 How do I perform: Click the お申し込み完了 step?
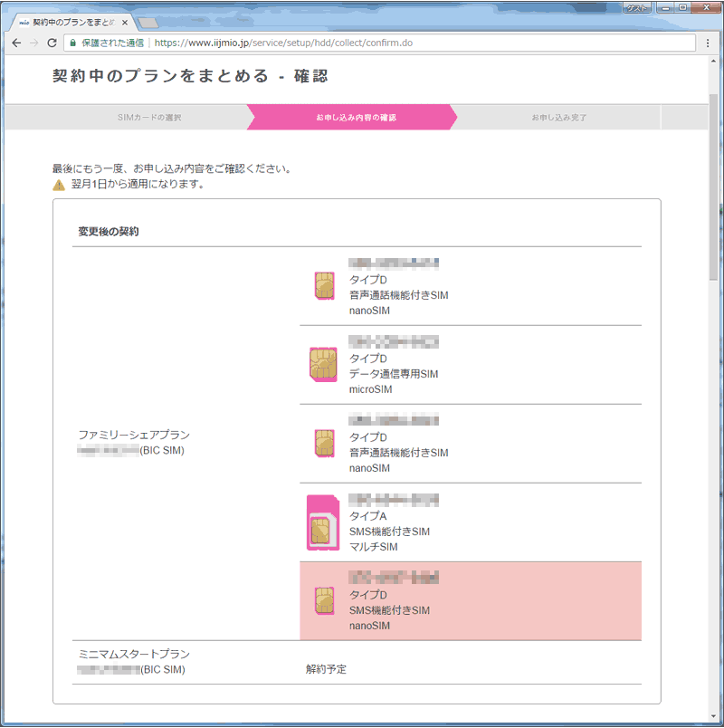click(558, 118)
